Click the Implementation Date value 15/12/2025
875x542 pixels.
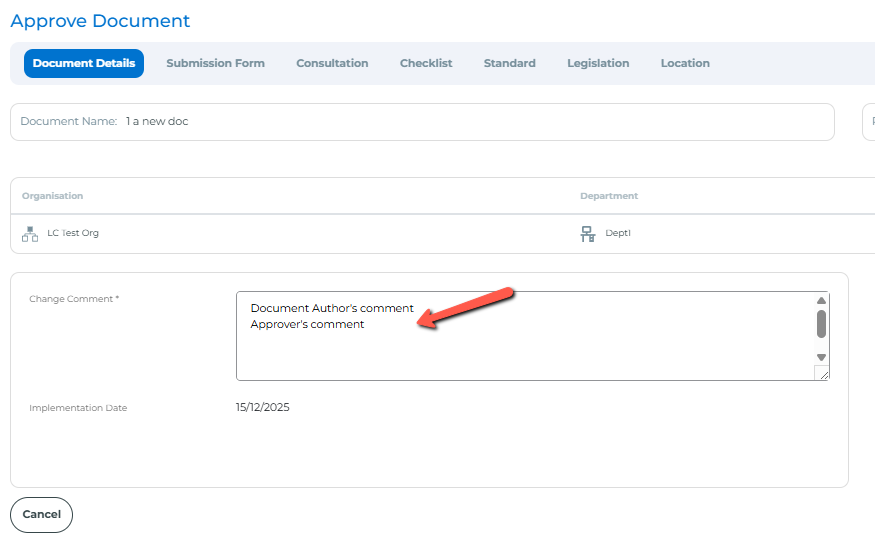click(263, 407)
